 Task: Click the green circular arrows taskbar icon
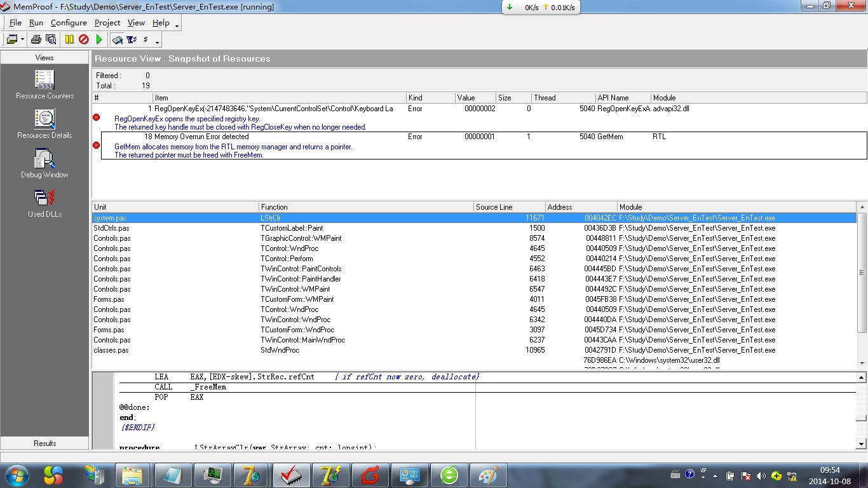[x=449, y=475]
